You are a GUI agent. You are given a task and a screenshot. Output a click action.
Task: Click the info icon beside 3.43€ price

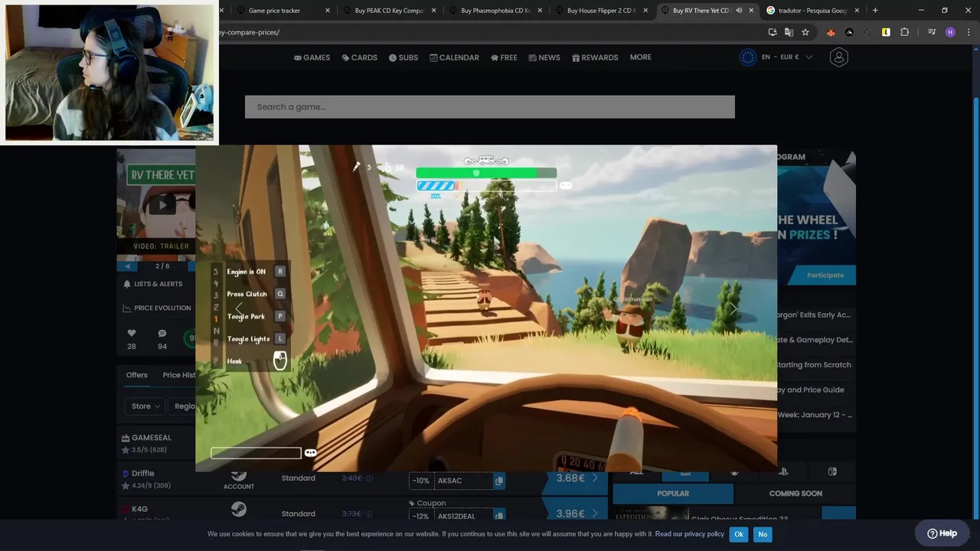369,478
